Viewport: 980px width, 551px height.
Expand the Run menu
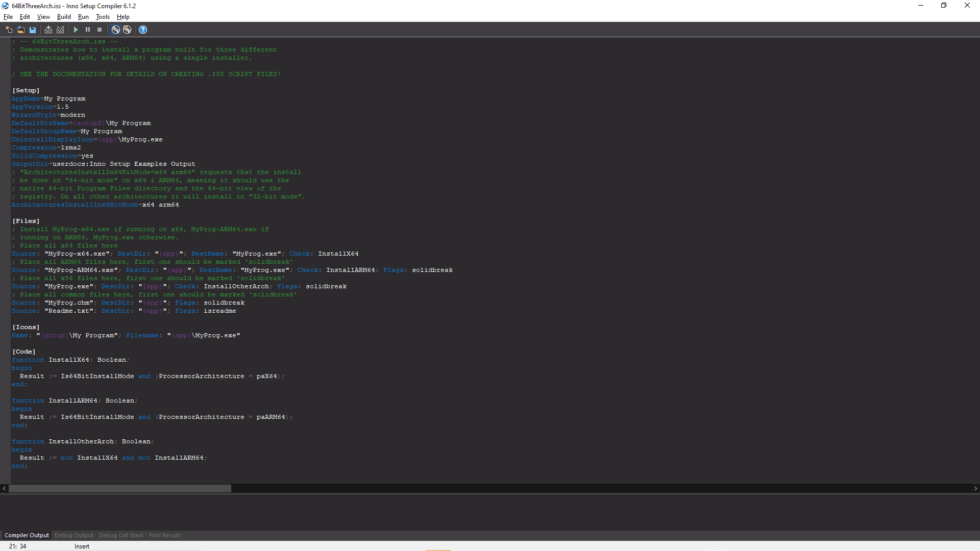[83, 17]
